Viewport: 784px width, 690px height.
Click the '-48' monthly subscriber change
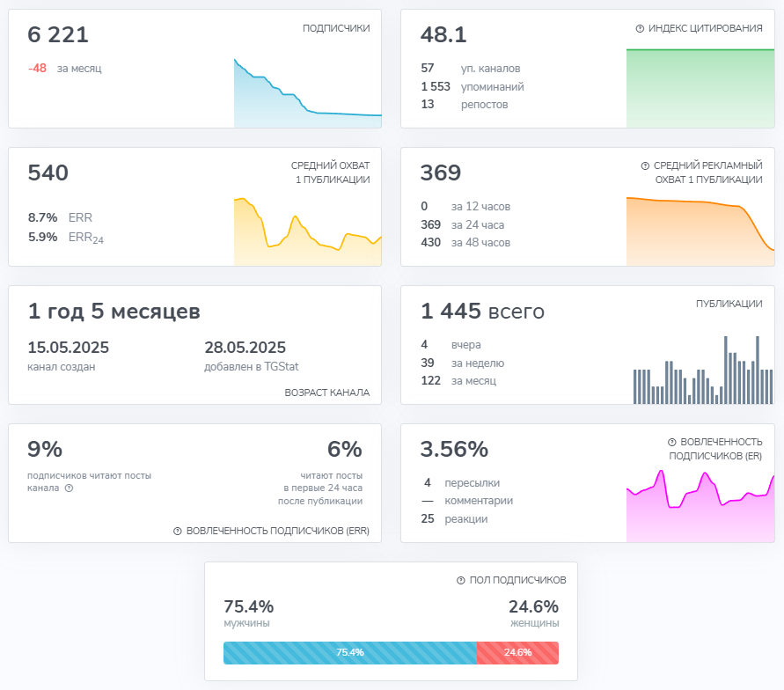click(x=38, y=68)
